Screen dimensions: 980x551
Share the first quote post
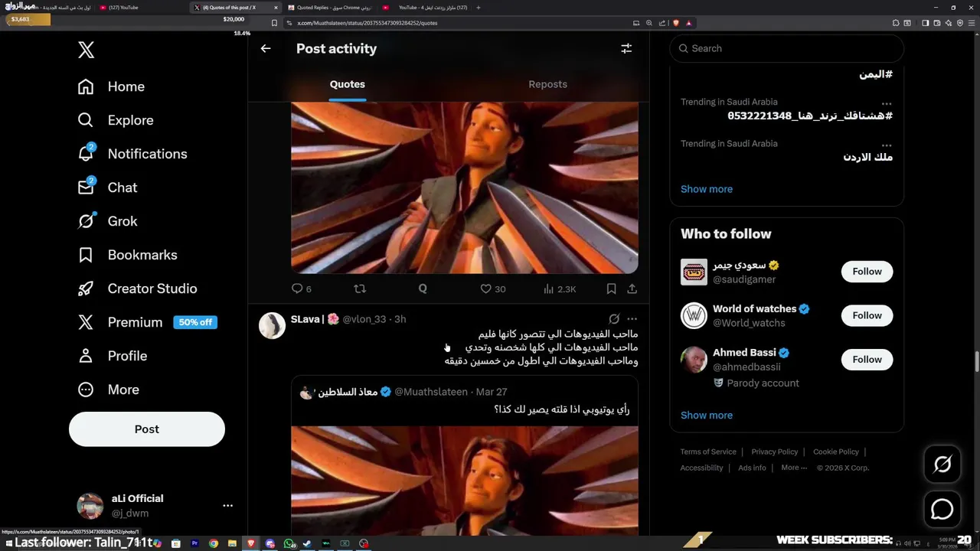(632, 289)
